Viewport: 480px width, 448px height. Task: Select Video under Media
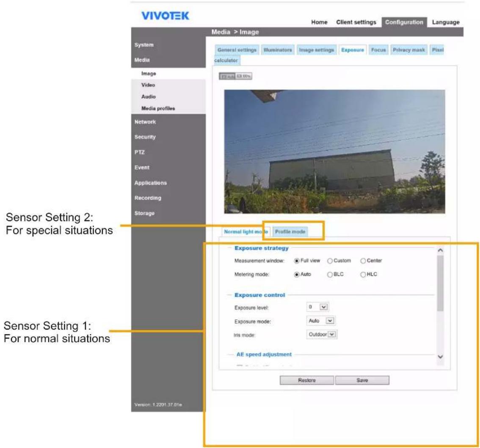(148, 85)
